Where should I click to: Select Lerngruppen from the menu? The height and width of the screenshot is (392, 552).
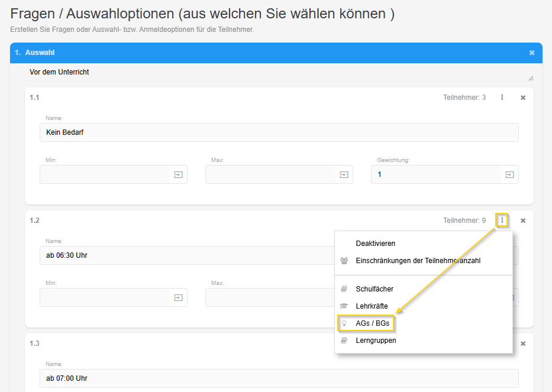[376, 341]
